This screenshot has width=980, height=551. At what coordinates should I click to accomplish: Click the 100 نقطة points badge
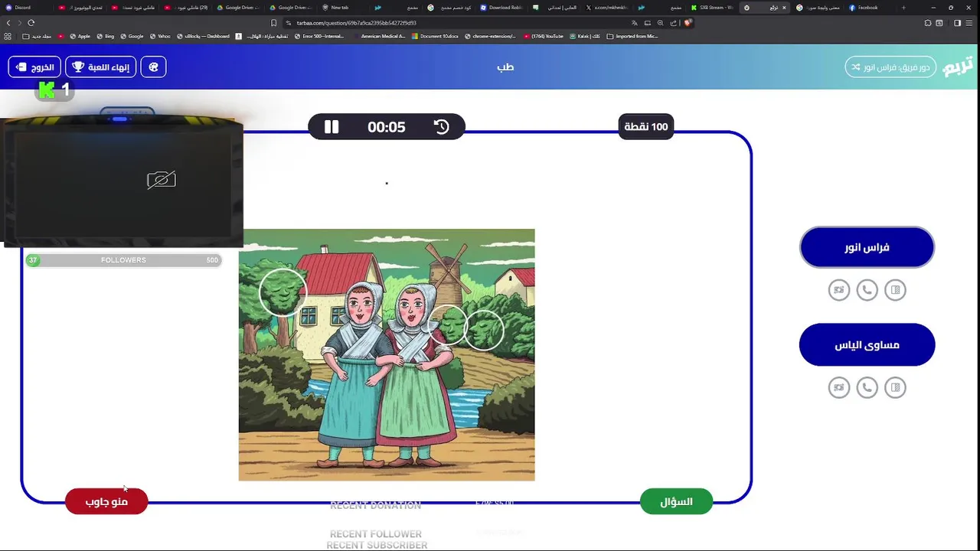pos(646,126)
